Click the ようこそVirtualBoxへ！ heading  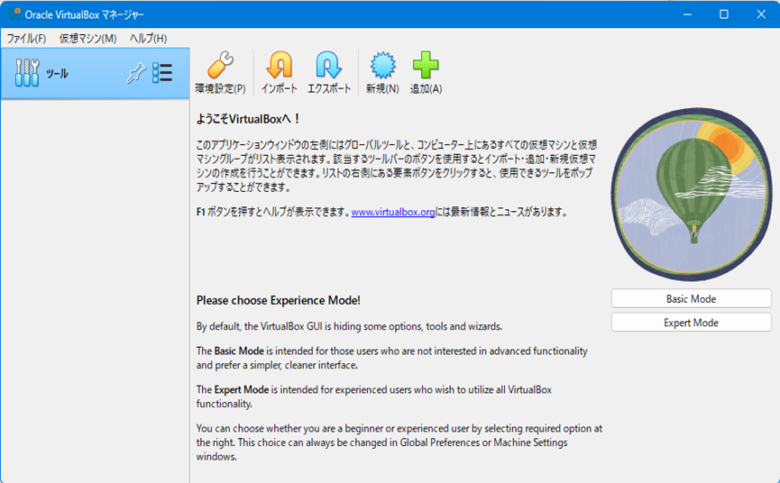click(x=248, y=119)
